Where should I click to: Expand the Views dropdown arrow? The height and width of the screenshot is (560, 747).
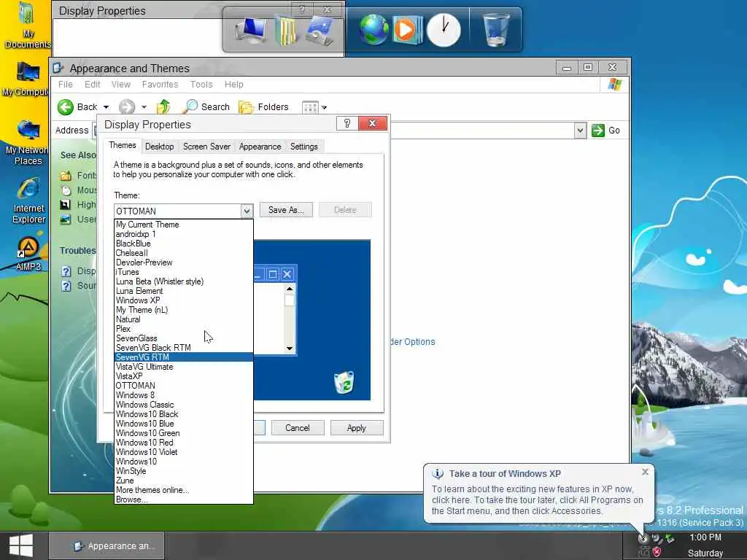324,108
